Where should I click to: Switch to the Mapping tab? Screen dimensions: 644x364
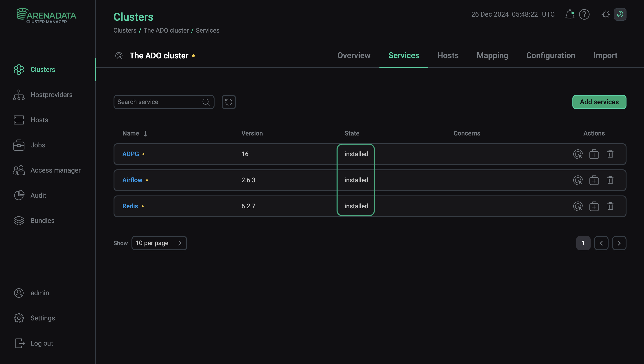tap(492, 55)
